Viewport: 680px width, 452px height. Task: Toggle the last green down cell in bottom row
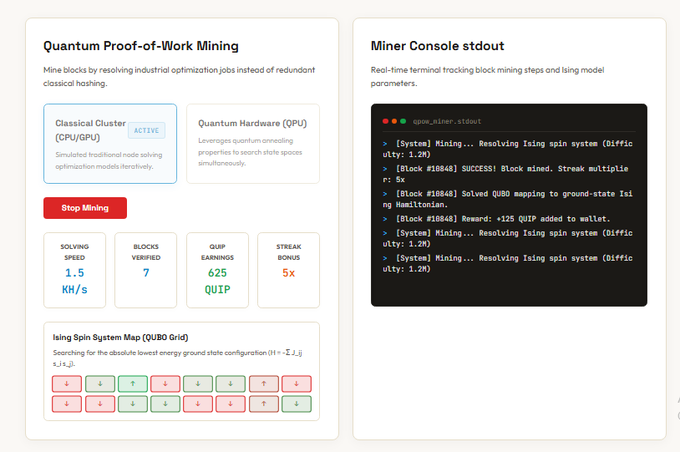click(x=297, y=404)
